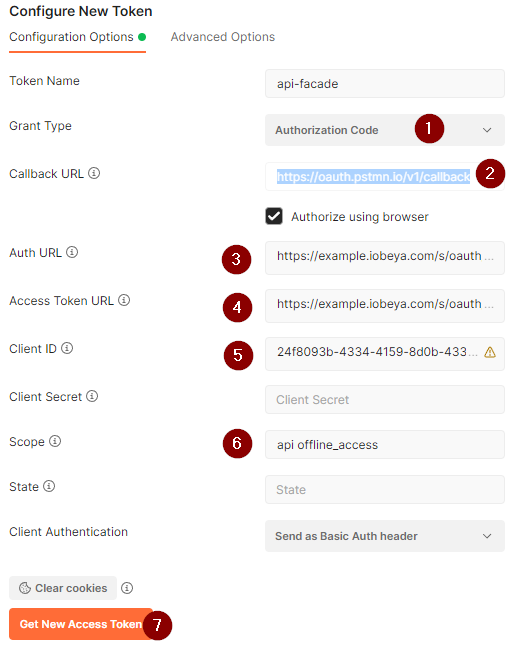The height and width of the screenshot is (648, 516).
Task: Click the warning triangle in Client ID field
Action: (490, 352)
